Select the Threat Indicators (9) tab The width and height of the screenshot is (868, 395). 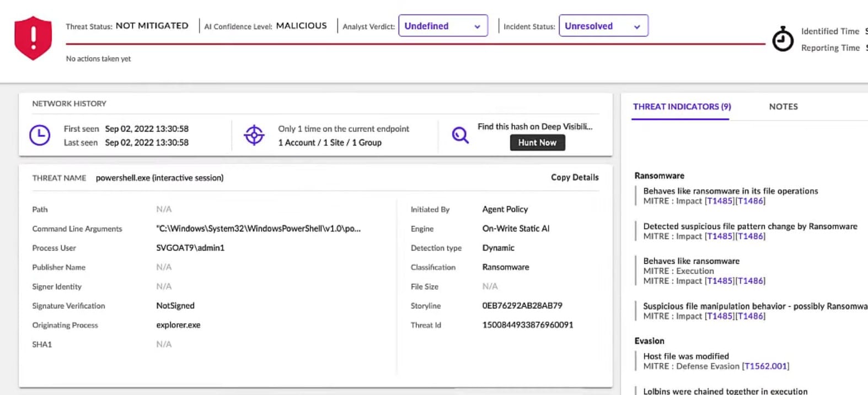click(682, 107)
